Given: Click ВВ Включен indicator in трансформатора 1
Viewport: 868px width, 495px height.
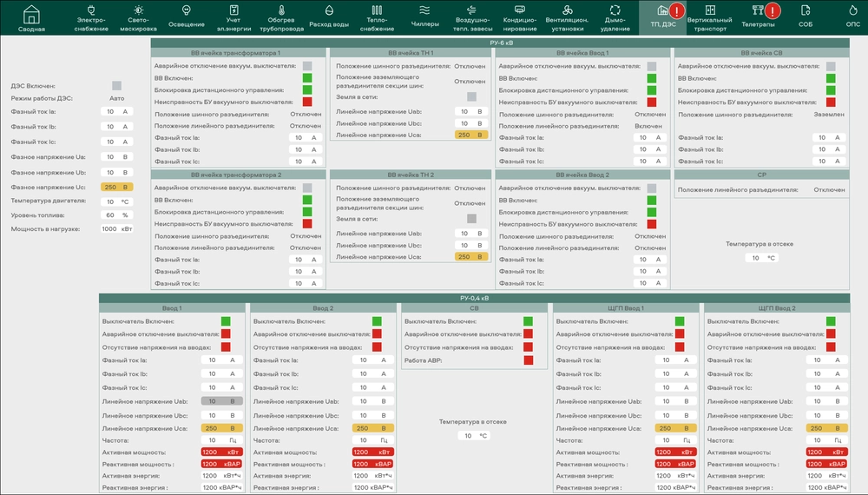Looking at the screenshot, I should pos(307,78).
